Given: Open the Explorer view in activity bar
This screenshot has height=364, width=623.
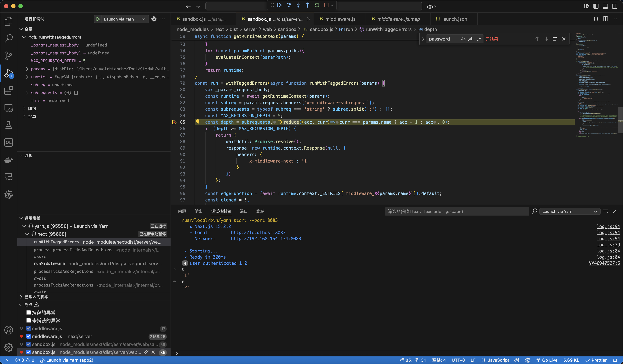Looking at the screenshot, I should (x=9, y=21).
